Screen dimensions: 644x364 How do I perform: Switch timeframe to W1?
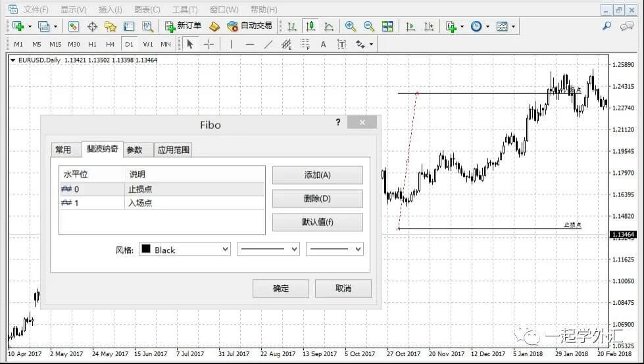tap(148, 44)
